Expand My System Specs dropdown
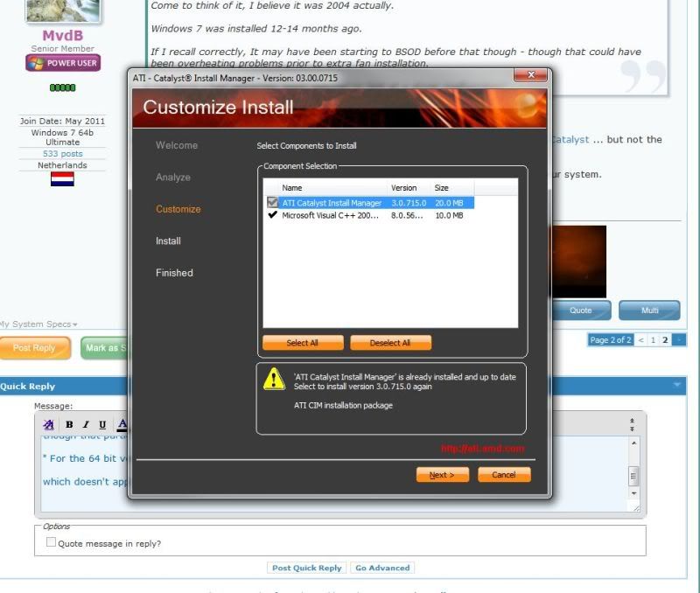Viewport: 700px width, 593px height. click(38, 324)
